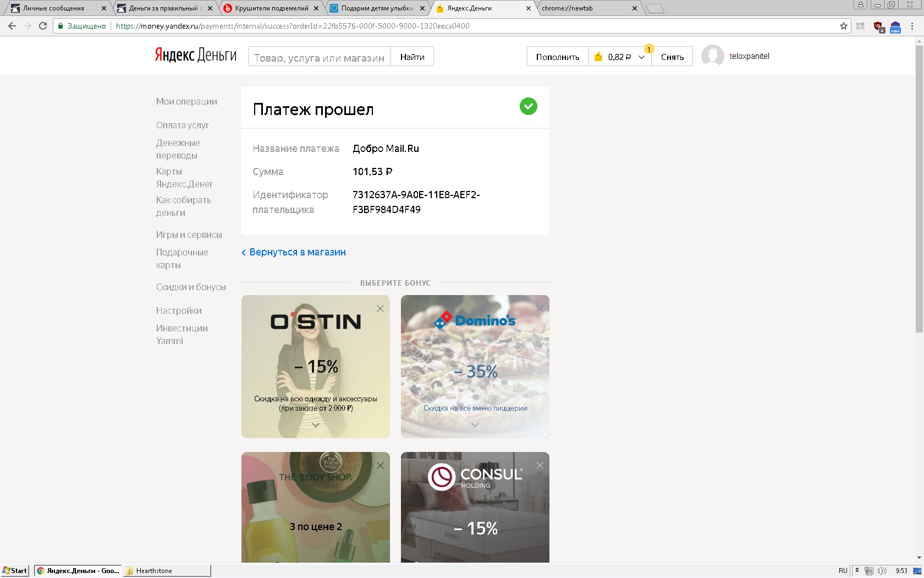Click the payer identifier 7312637A-9A0E text
Screen dimensions: 924x578
[416, 202]
